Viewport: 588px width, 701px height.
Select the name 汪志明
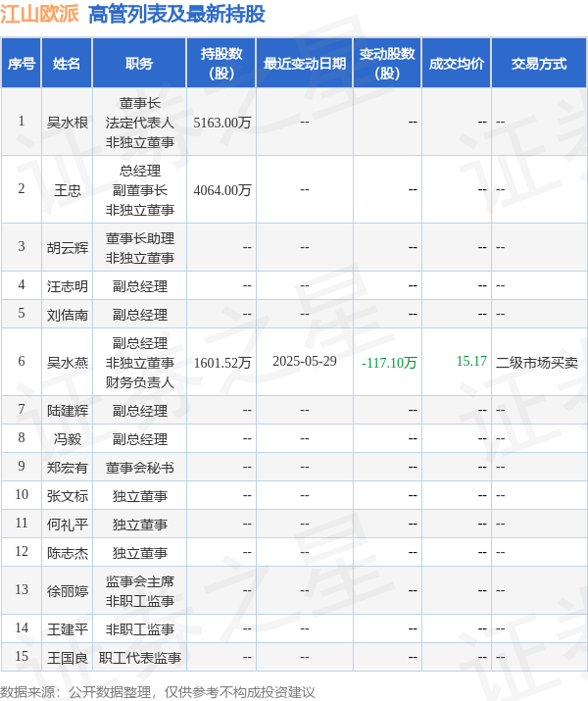point(68,286)
